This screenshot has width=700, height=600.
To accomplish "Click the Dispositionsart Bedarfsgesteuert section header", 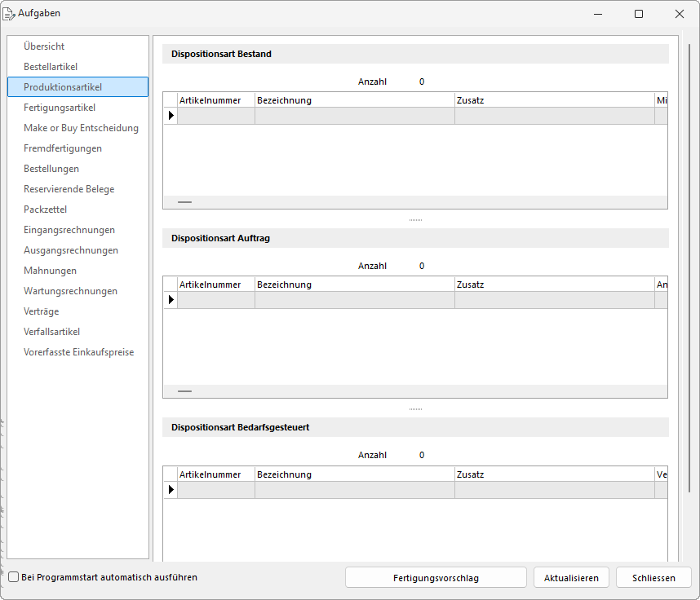I will 415,427.
